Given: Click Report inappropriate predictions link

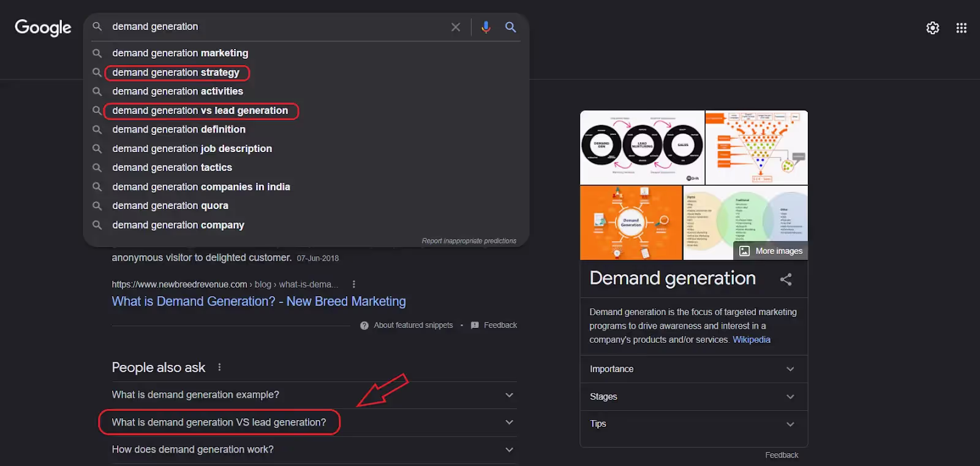Looking at the screenshot, I should tap(469, 241).
